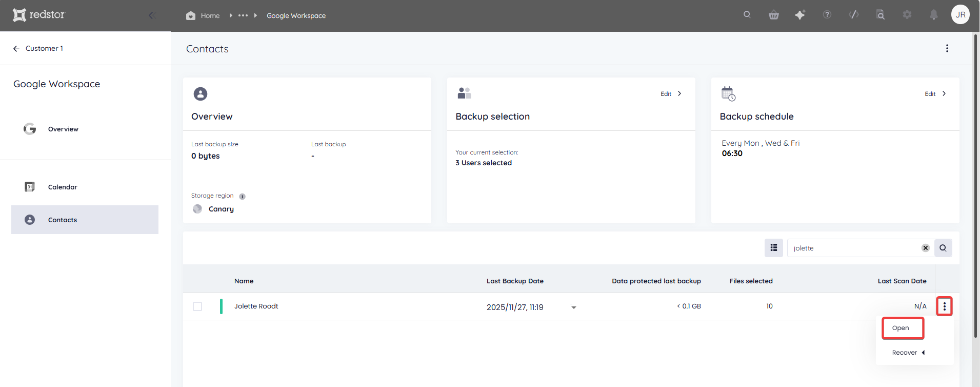This screenshot has height=387, width=980.
Task: Open the JR user avatar menu
Action: pyautogui.click(x=961, y=14)
